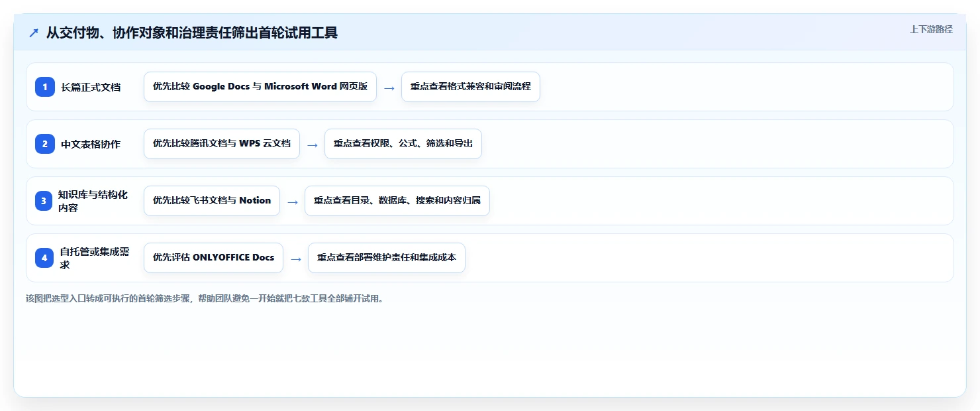Click the 自托管或集成需求 label
The height and width of the screenshot is (411, 980).
pos(95,258)
